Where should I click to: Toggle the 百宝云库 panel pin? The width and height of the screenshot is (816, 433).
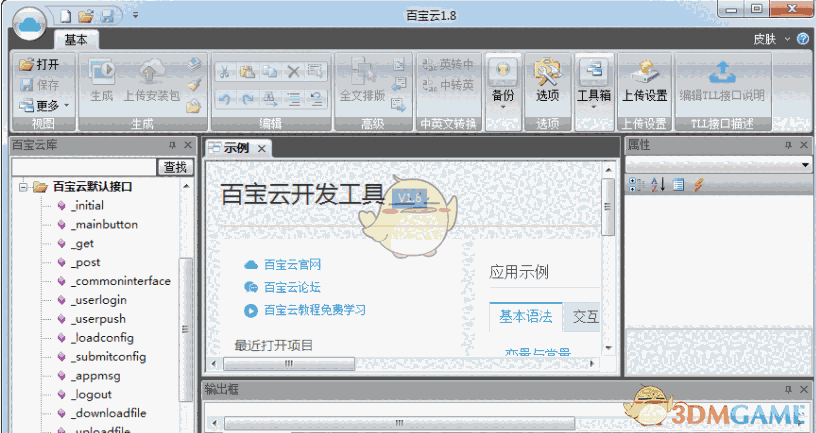click(172, 145)
